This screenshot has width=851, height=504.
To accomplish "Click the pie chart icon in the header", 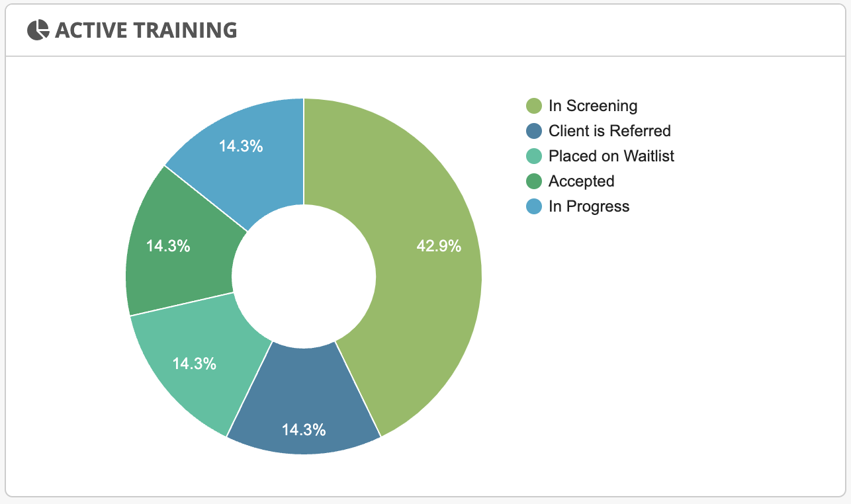I will point(38,30).
